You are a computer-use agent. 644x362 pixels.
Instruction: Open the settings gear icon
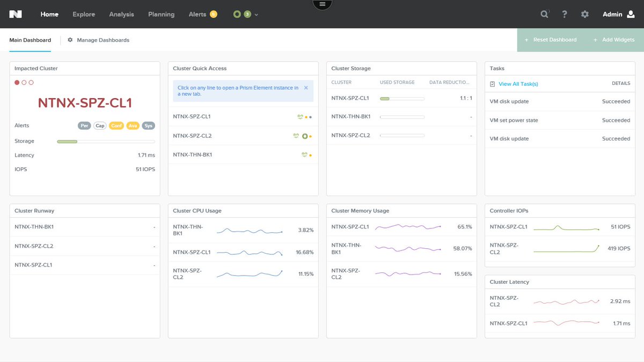tap(585, 14)
